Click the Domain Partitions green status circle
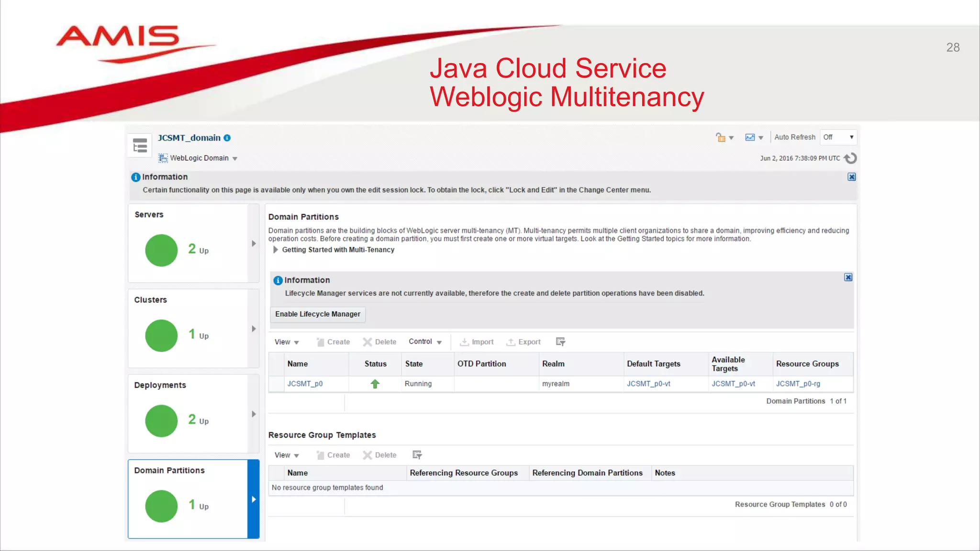This screenshot has height=551, width=980. pyautogui.click(x=161, y=506)
